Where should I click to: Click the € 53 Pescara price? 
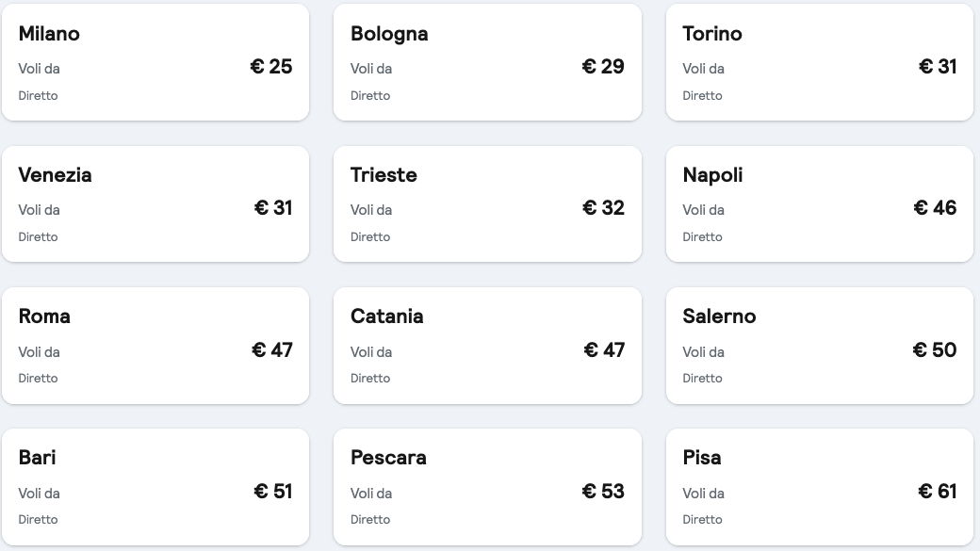603,491
